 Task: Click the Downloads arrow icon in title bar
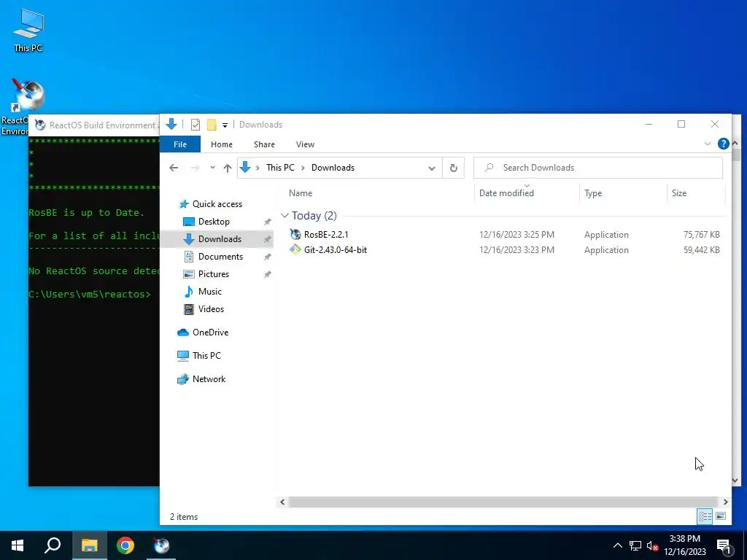pyautogui.click(x=171, y=124)
